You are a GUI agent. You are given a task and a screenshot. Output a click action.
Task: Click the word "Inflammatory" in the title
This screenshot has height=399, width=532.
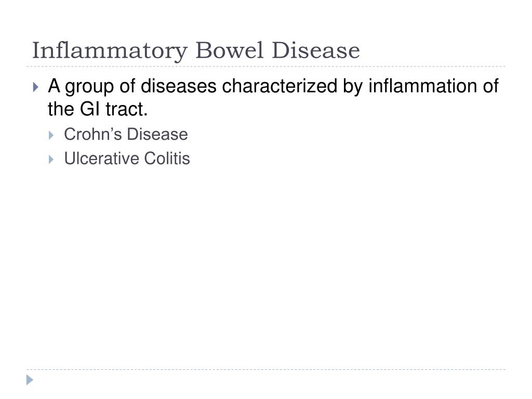[x=110, y=50]
